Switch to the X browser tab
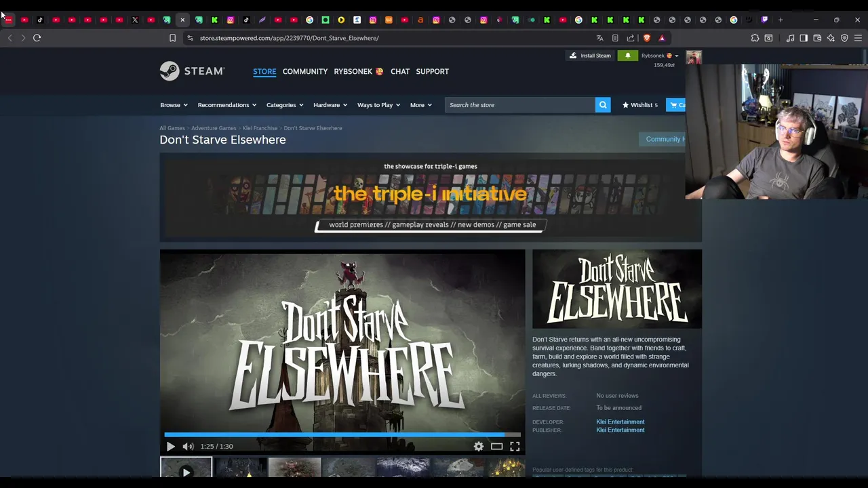Image resolution: width=868 pixels, height=488 pixels. click(135, 20)
